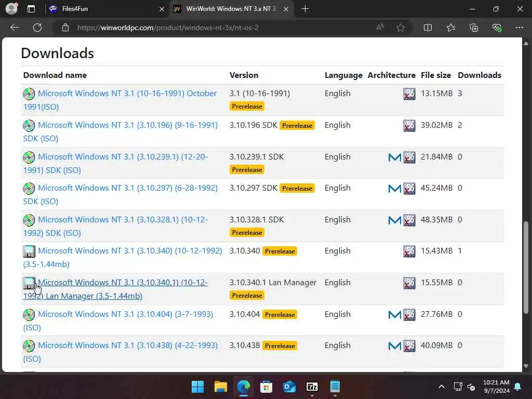Image resolution: width=532 pixels, height=399 pixels.
Task: Click CD icon for 3.10.438 row
Action: coord(29,345)
